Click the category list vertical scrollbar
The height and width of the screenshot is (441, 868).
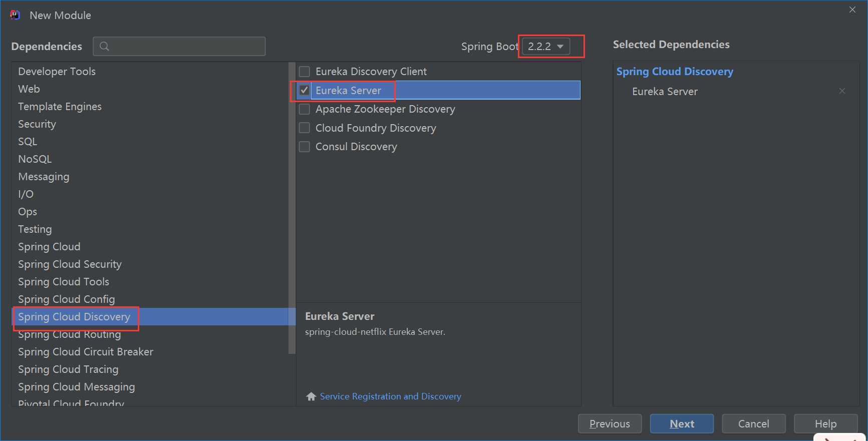[292, 208]
